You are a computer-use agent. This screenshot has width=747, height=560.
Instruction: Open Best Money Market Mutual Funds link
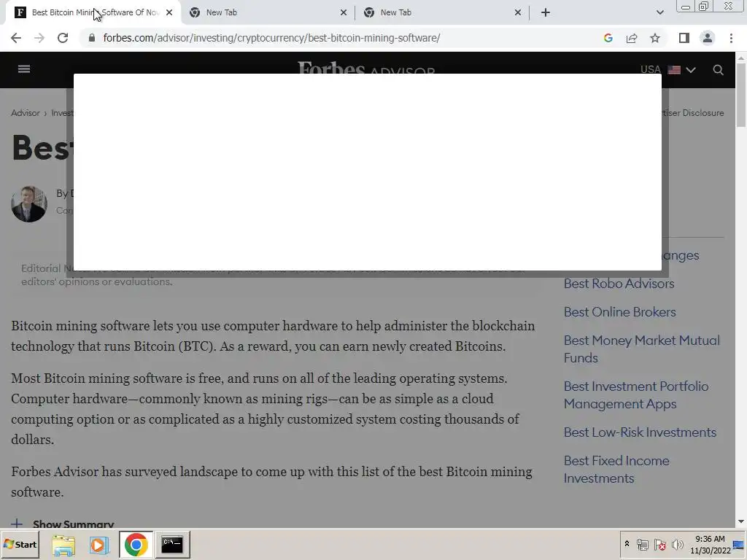point(642,349)
